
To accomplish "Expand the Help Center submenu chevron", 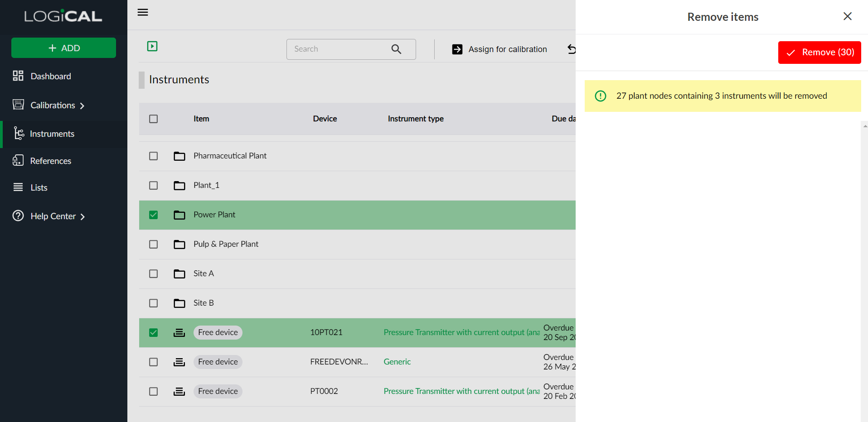I will pos(82,217).
